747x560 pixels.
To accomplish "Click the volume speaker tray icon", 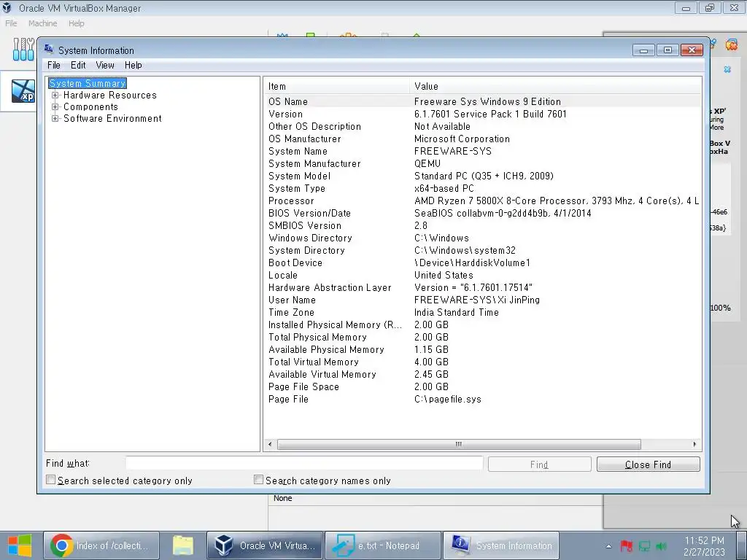I will pyautogui.click(x=661, y=546).
